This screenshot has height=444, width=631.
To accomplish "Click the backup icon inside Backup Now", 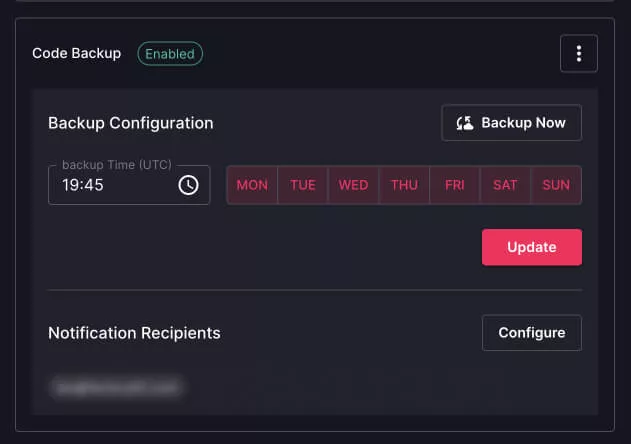I will pyautogui.click(x=464, y=123).
